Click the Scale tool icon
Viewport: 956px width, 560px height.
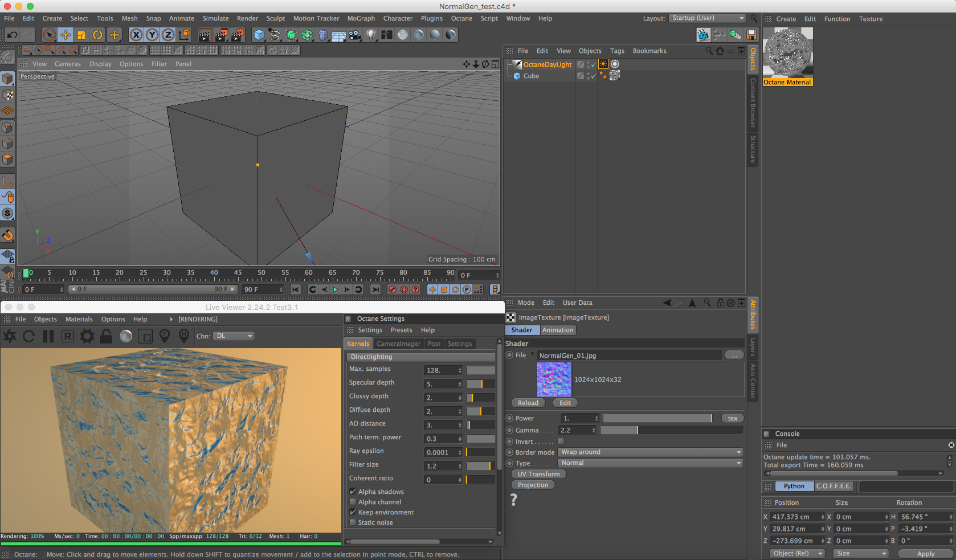[x=81, y=35]
